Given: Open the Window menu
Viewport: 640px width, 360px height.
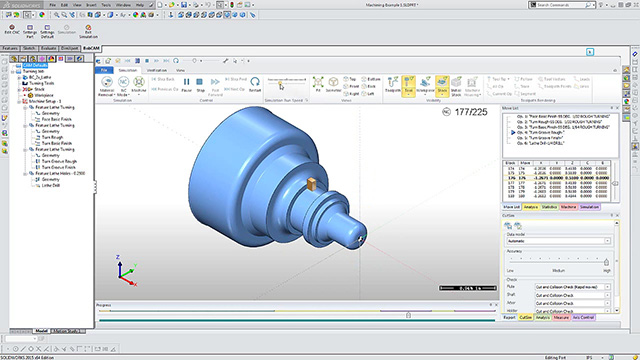Looking at the screenshot, I should click(x=123, y=5).
